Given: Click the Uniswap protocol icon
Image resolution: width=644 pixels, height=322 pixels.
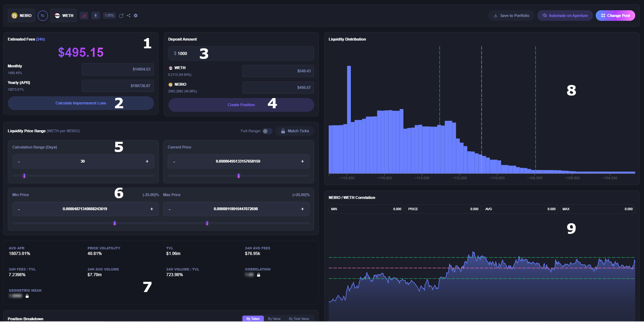Looking at the screenshot, I should (x=84, y=16).
